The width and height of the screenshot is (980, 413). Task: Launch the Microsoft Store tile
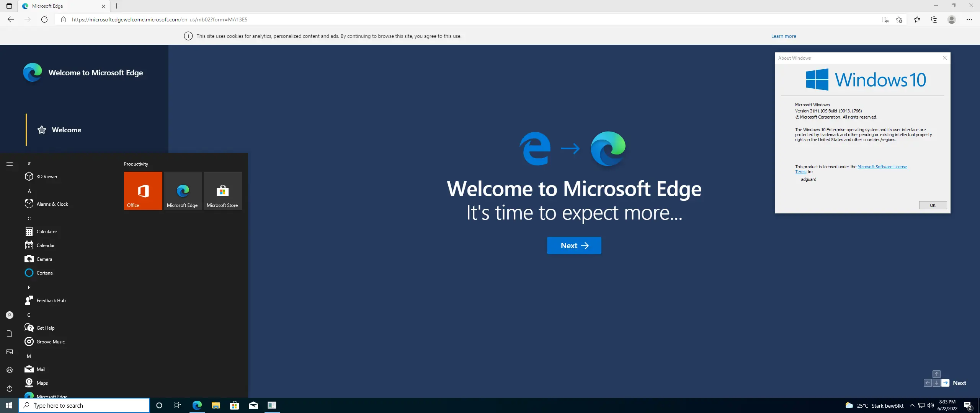(222, 190)
